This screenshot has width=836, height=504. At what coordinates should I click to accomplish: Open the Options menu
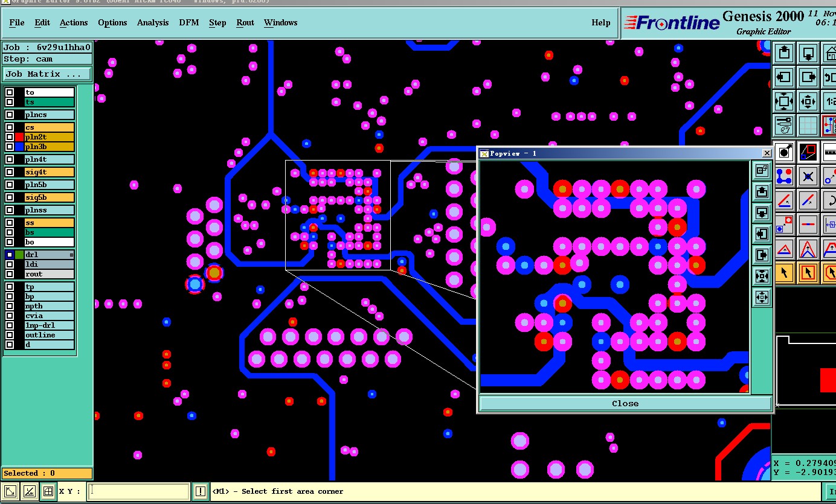pos(112,22)
